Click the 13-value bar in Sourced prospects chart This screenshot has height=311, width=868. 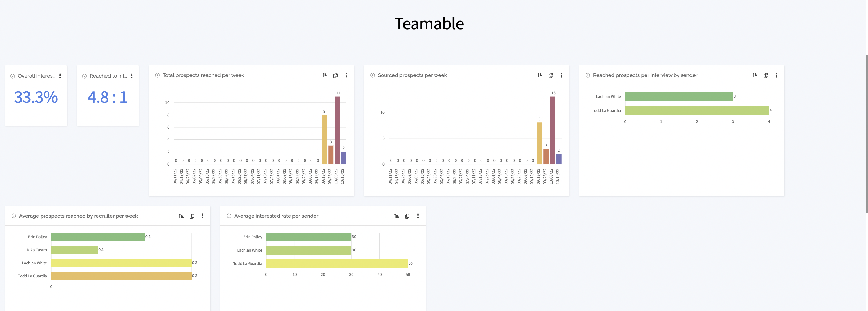552,130
